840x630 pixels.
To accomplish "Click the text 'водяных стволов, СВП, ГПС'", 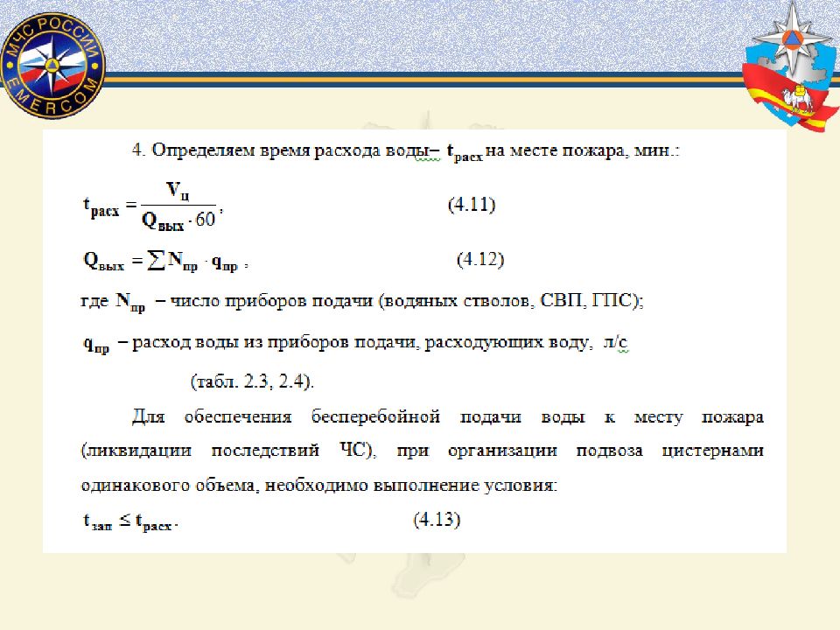I will (x=508, y=301).
